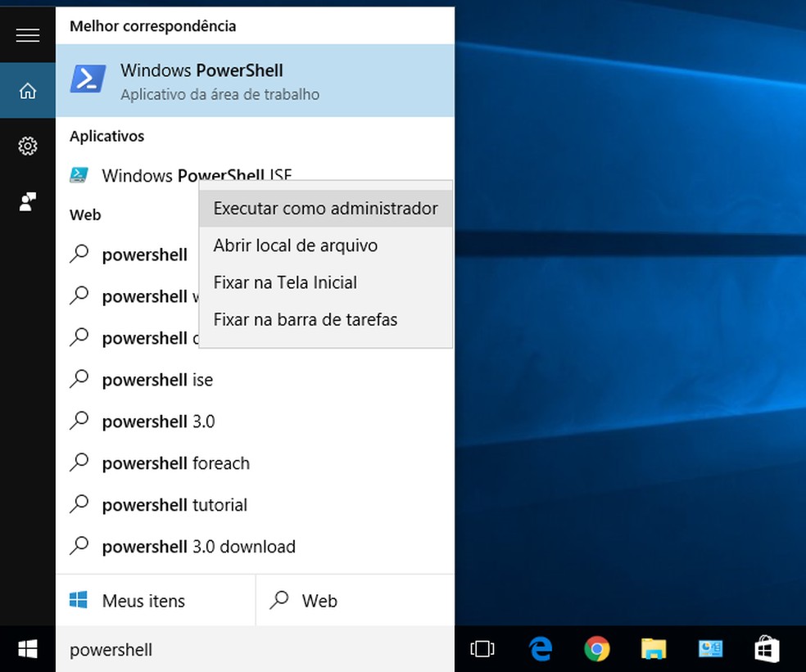Open the Windows Store from the taskbar
This screenshot has height=672, width=806.
766,648
